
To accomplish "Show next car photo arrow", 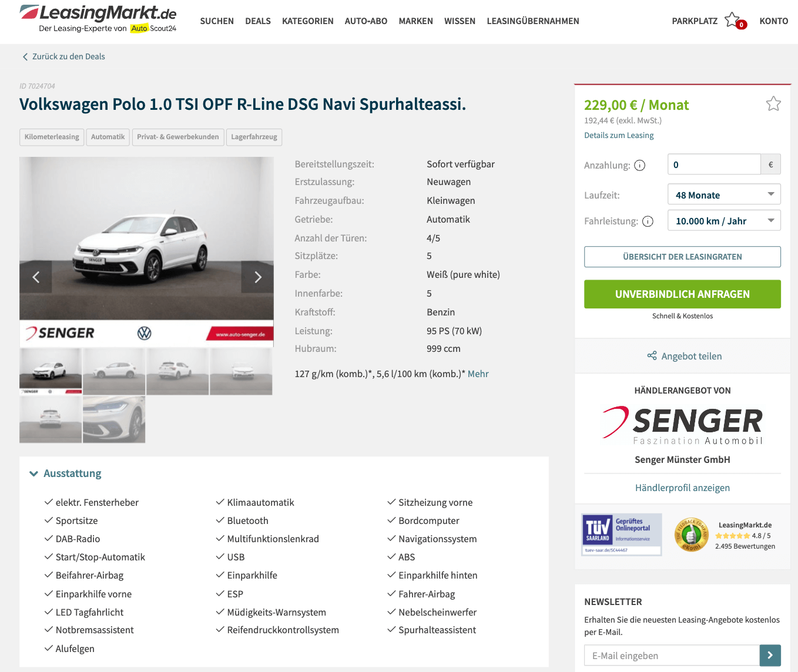I will pos(257,277).
